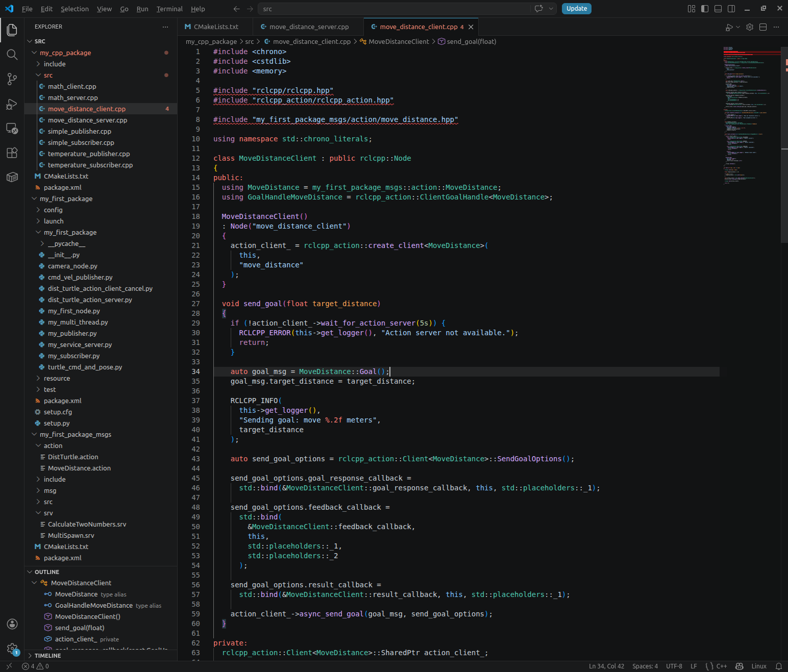Go back with the navigation arrow
Image resolution: width=788 pixels, height=672 pixels.
click(x=236, y=9)
